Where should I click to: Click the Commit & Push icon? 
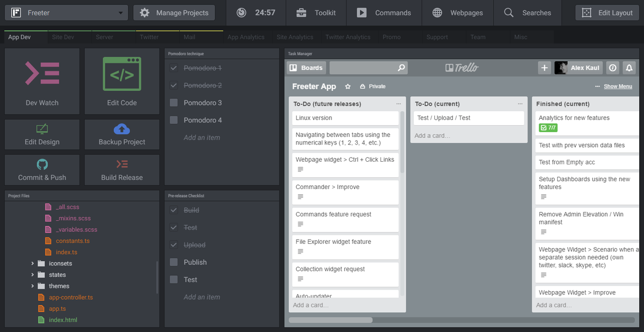(42, 164)
